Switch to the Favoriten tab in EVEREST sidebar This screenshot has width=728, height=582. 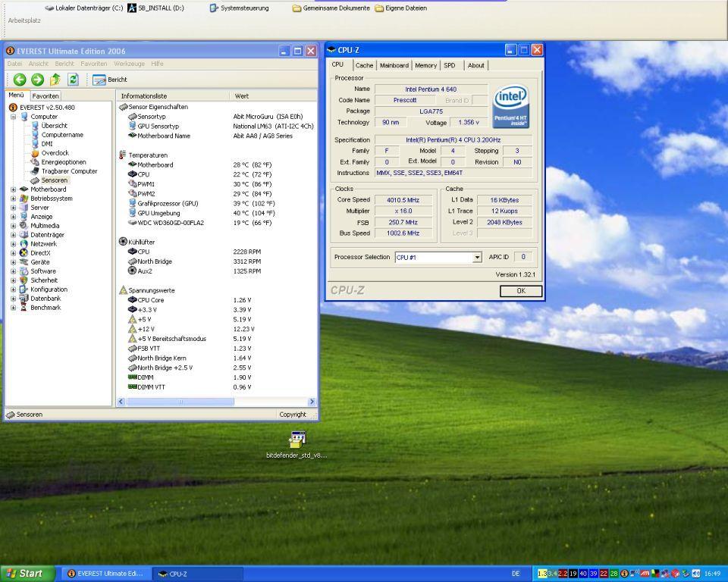(x=45, y=95)
